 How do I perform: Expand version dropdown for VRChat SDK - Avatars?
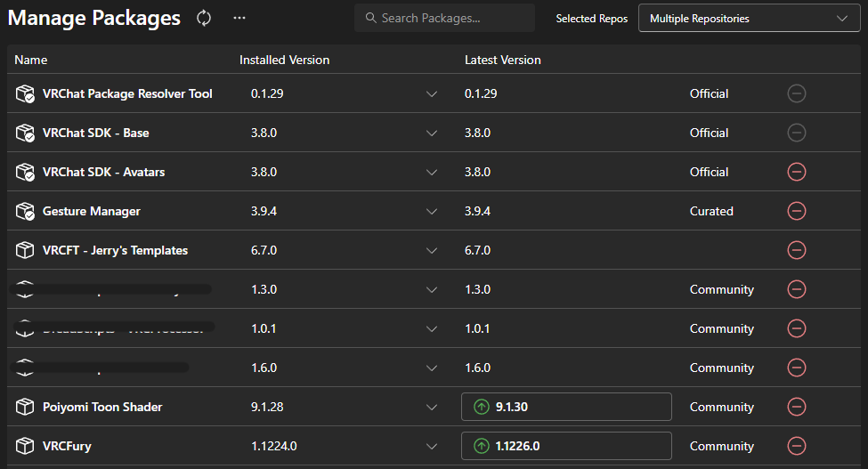(432, 173)
